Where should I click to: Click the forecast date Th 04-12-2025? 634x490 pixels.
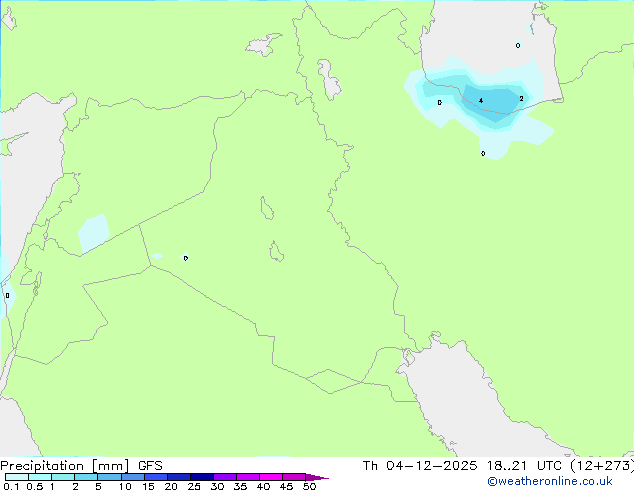[x=420, y=466]
